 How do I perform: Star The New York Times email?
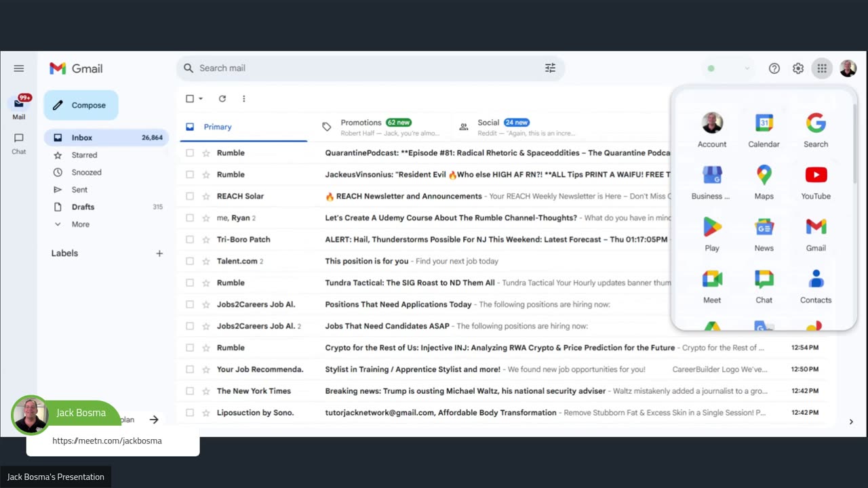pos(206,391)
